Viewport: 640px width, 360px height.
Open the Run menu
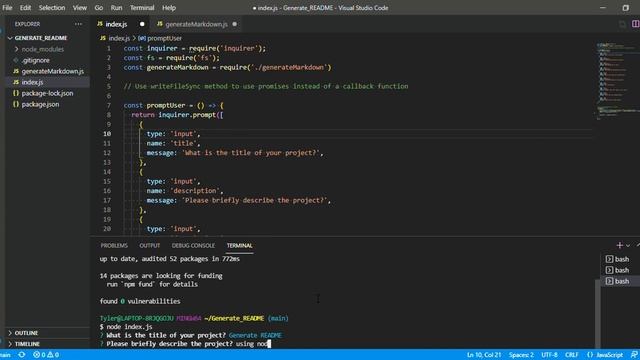click(116, 8)
